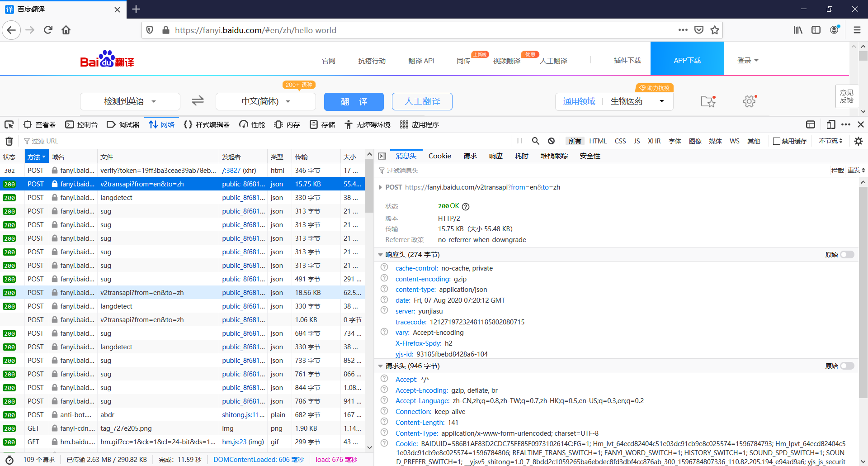868x466 pixels.
Task: Open the Inspector devtools tab
Action: coord(40,124)
